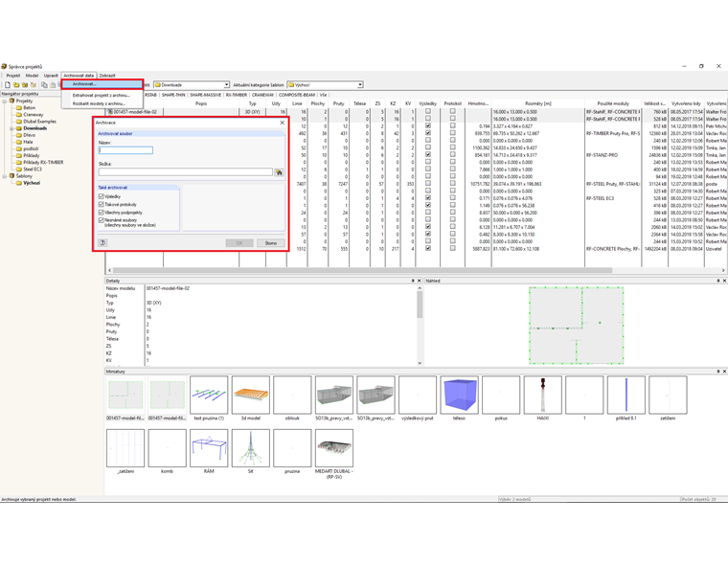Uncheck Neznámé soubory option
The image size is (728, 566).
click(x=102, y=220)
